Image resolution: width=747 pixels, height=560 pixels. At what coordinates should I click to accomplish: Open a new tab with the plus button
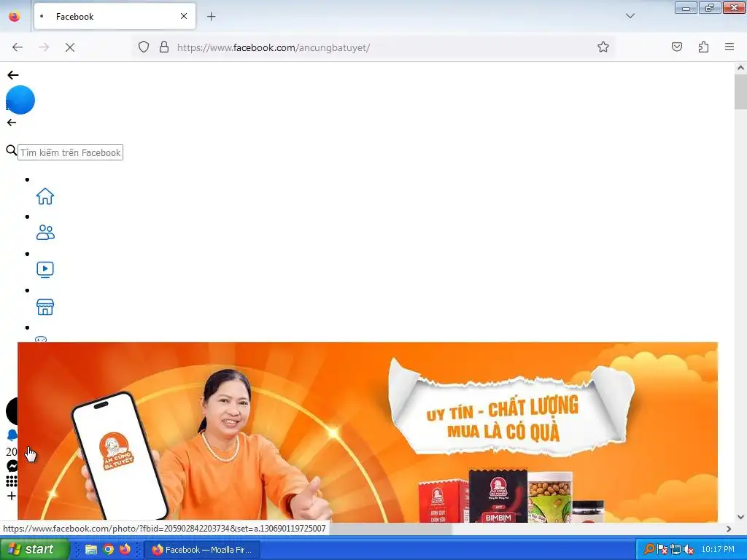(211, 17)
